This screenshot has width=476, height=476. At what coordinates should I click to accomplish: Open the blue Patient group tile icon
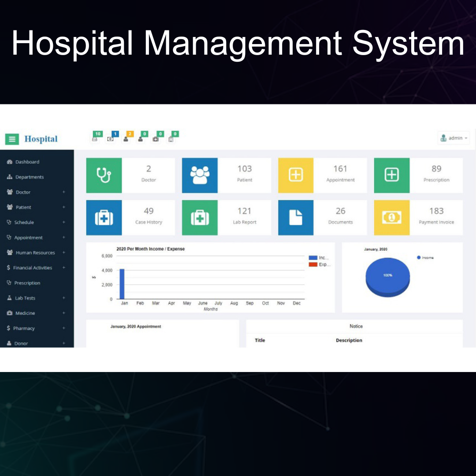click(x=200, y=175)
